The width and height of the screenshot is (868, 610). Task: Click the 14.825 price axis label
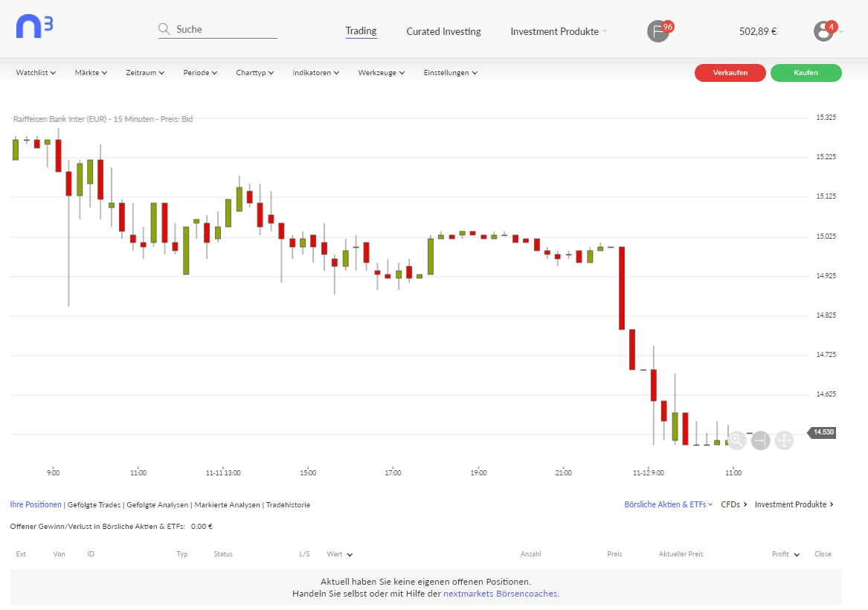[826, 315]
